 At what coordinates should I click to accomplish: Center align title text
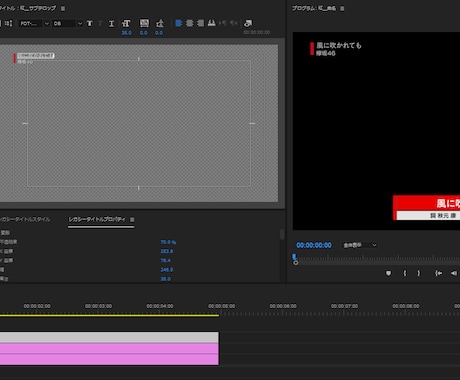coord(190,23)
